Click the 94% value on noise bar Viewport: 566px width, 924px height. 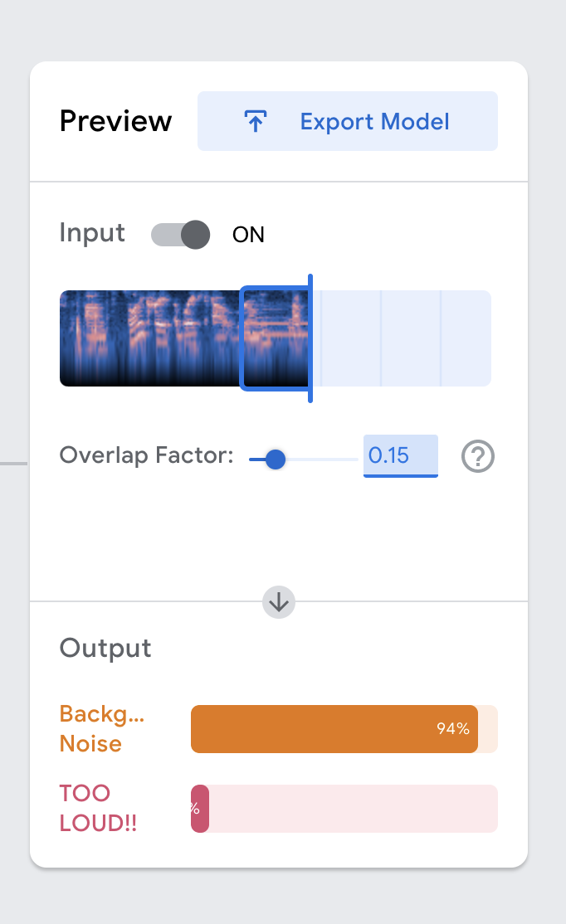pos(453,729)
